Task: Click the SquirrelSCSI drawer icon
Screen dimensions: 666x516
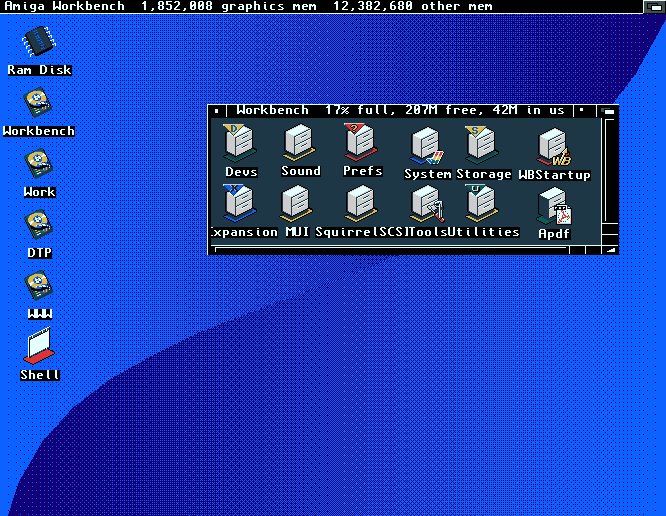Action: click(x=360, y=204)
